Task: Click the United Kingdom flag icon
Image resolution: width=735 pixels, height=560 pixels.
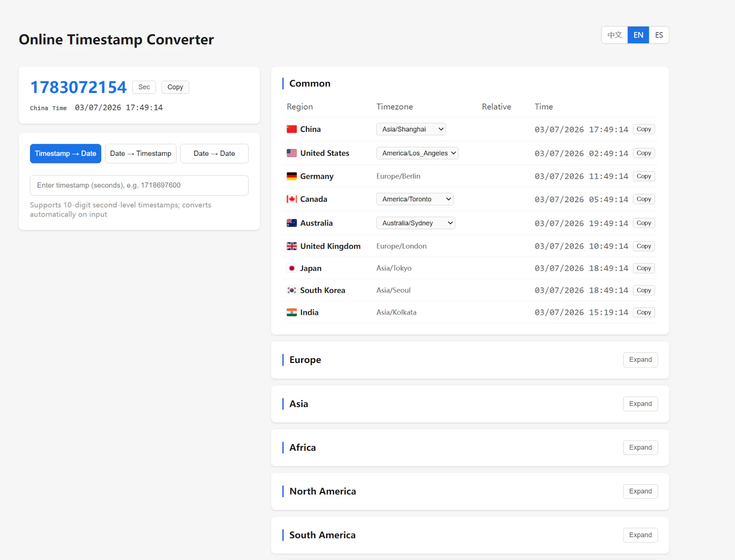Action: coord(292,246)
